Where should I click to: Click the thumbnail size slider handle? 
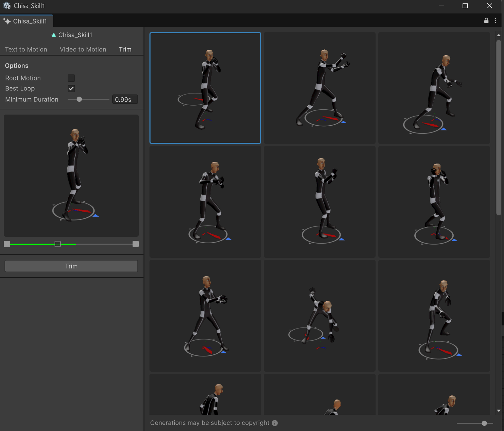[484, 423]
